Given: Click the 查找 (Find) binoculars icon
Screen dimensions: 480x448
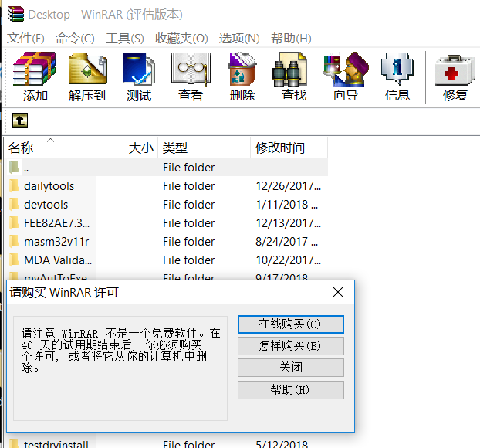Looking at the screenshot, I should tap(289, 69).
